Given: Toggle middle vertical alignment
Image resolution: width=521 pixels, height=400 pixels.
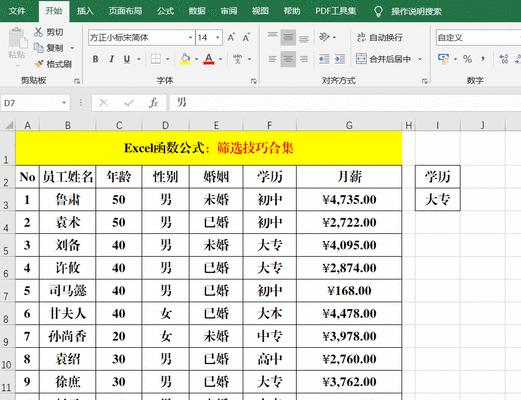Looking at the screenshot, I should click(x=288, y=37).
